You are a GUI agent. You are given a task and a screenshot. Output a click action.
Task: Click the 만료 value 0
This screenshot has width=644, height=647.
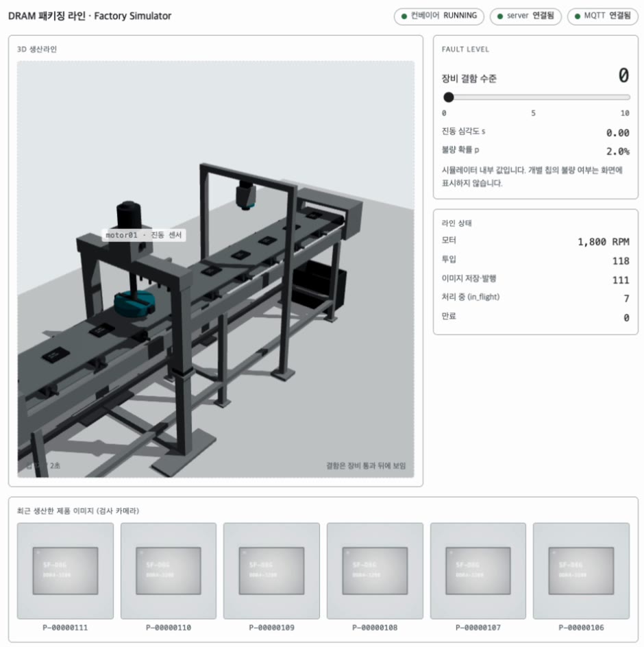pyautogui.click(x=626, y=318)
